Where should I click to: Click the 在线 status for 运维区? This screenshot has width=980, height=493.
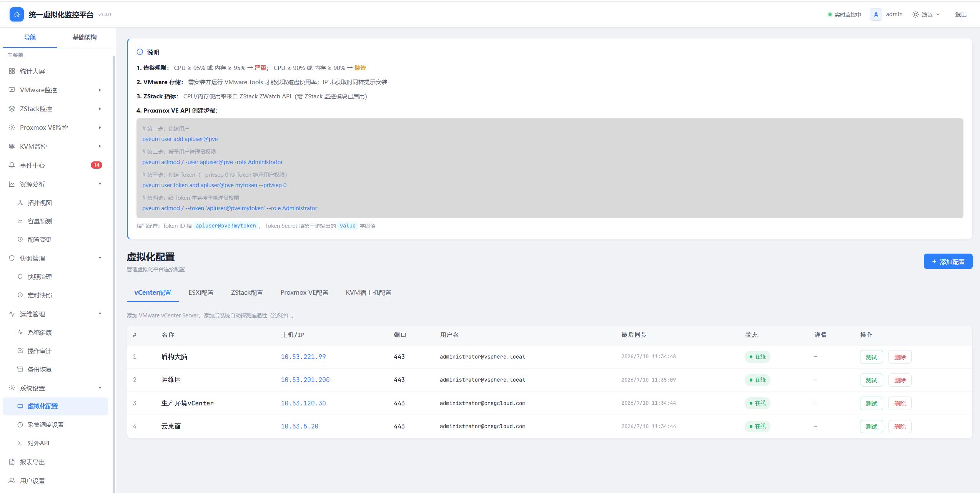tap(757, 380)
